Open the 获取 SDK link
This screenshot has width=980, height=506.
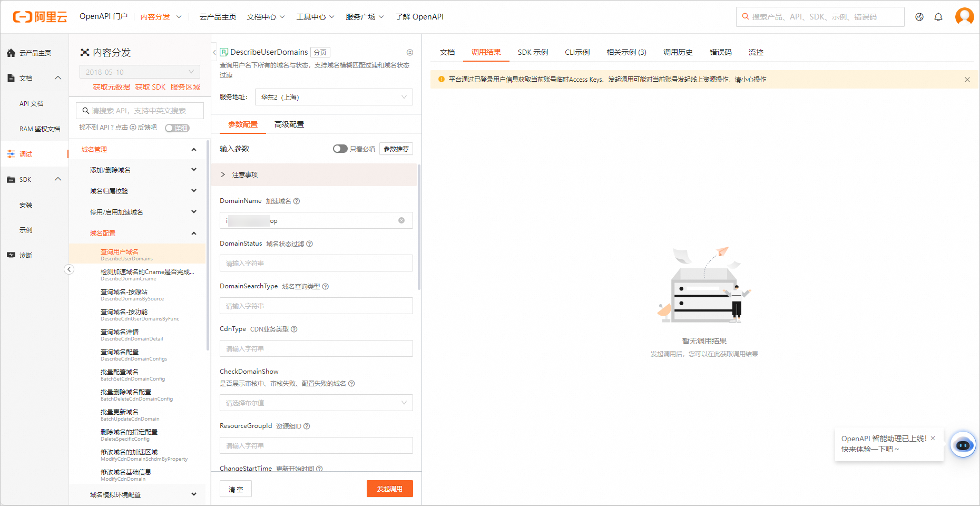click(150, 87)
